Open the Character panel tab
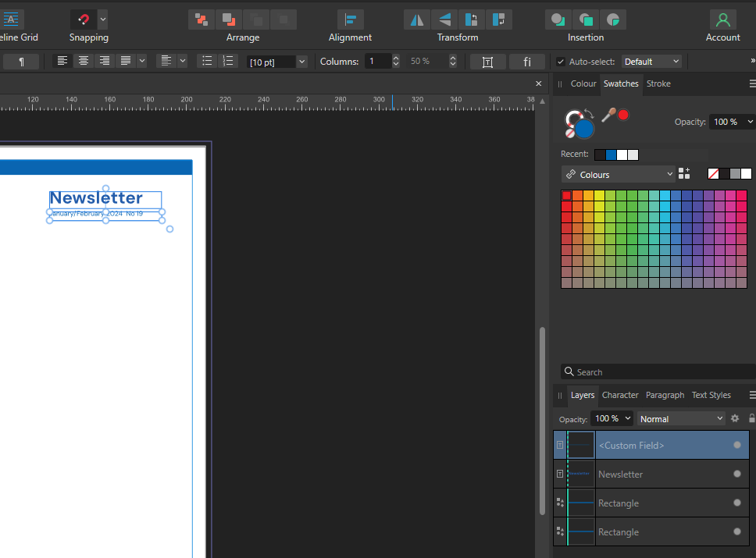 tap(619, 395)
